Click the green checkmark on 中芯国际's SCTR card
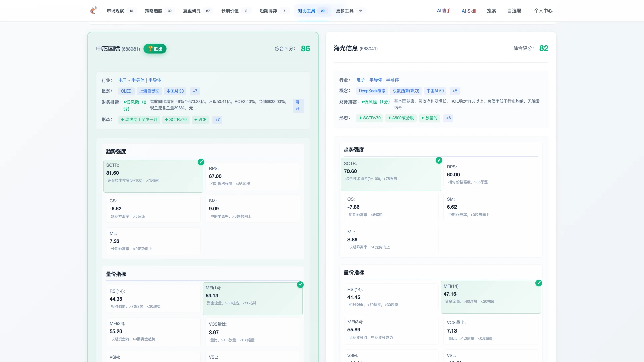Viewport: 644px width, 362px height. point(201,162)
